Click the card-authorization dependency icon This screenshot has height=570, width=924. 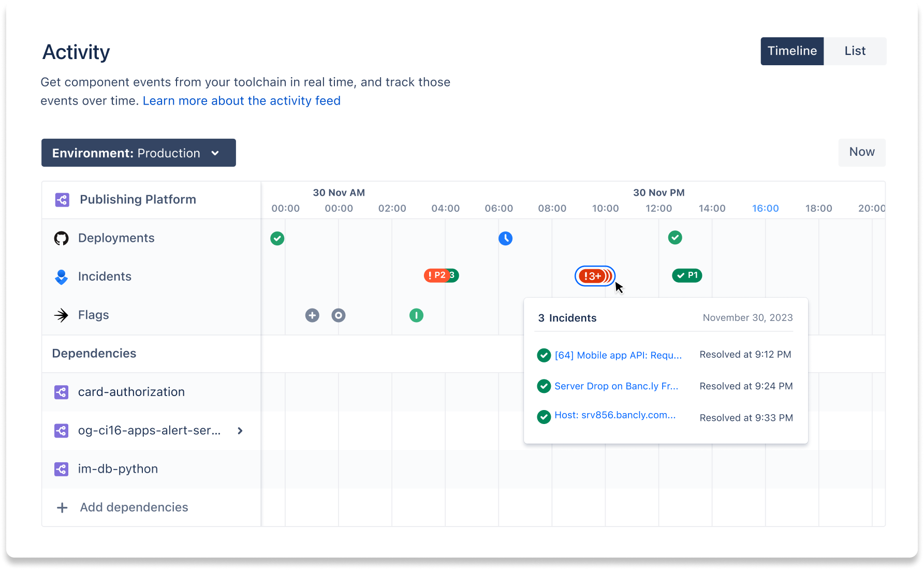click(61, 392)
